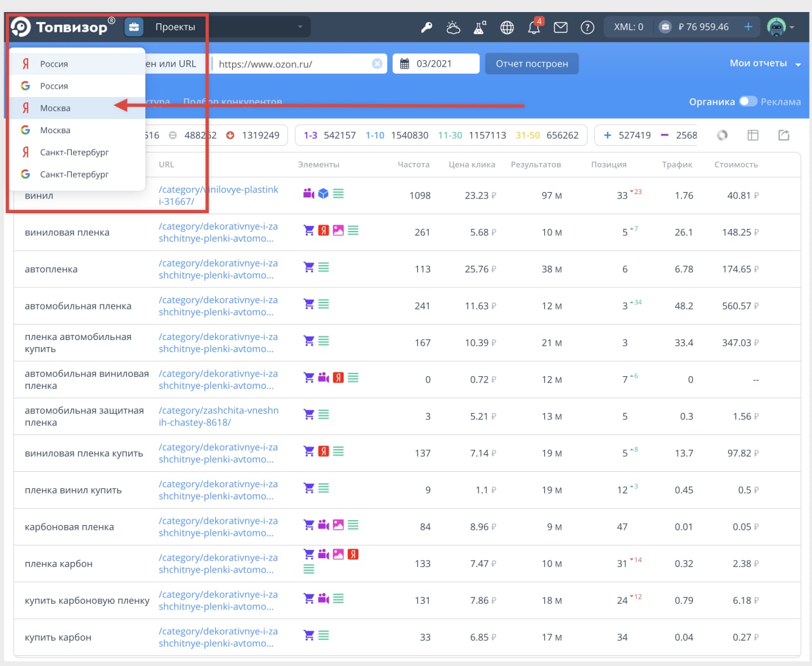Open the weather cloud icon
This screenshot has height=666, width=812.
[x=453, y=27]
